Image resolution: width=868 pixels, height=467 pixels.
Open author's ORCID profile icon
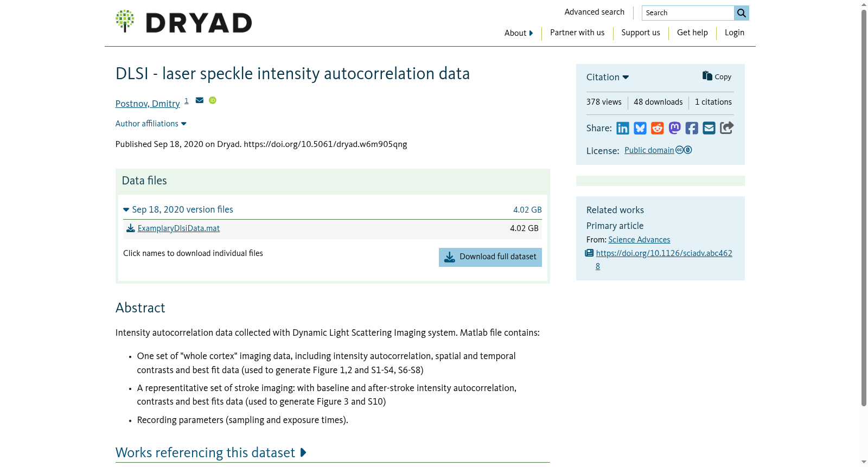click(213, 100)
